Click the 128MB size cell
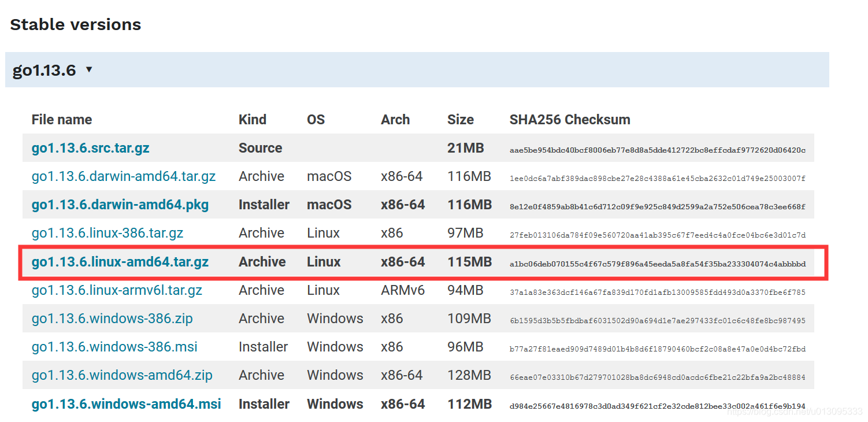Image resolution: width=868 pixels, height=422 pixels. coord(469,375)
